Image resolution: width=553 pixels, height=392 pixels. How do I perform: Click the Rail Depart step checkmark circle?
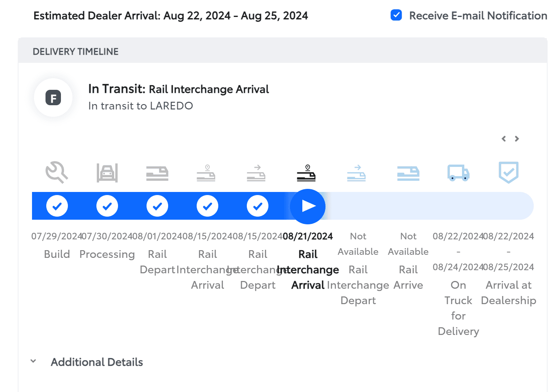click(157, 206)
